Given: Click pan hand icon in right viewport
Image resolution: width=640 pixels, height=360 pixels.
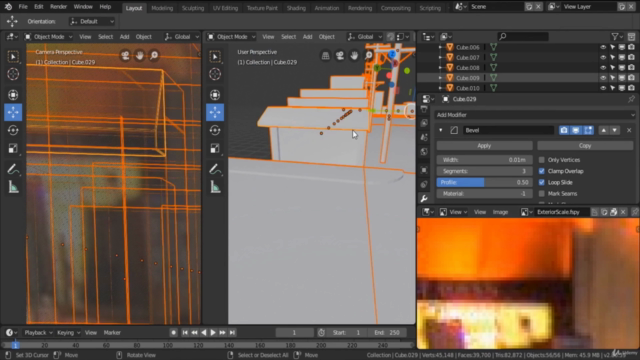Looking at the screenshot, I should 354,56.
